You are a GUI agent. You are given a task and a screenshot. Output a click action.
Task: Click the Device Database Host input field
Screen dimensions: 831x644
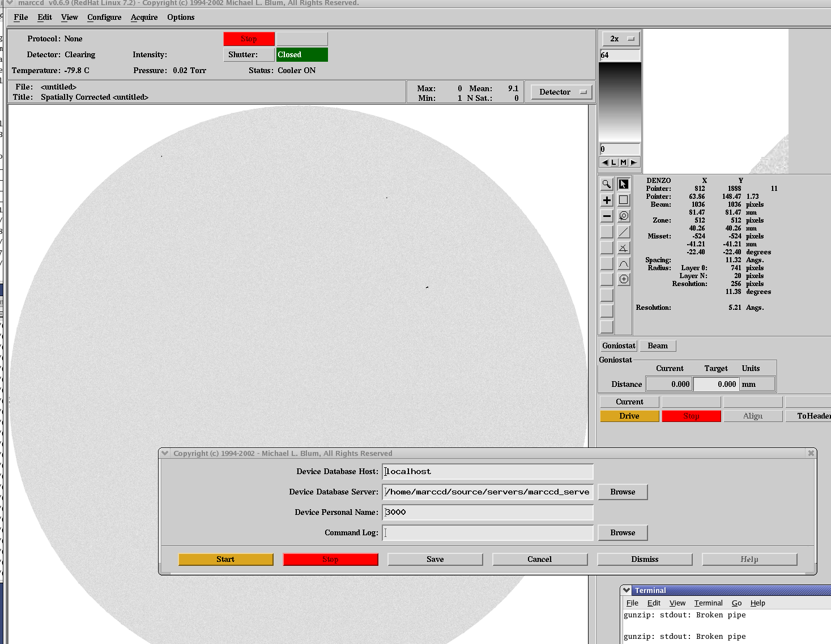(x=488, y=471)
